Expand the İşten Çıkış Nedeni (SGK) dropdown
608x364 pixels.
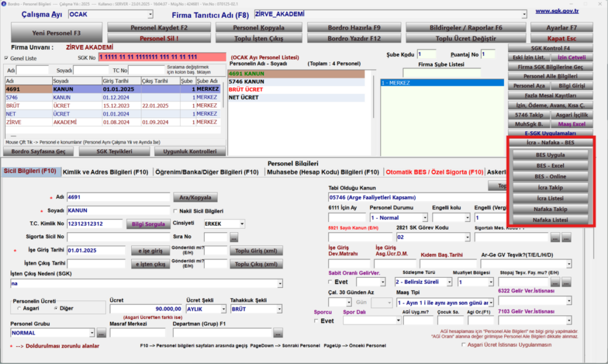coord(280,284)
